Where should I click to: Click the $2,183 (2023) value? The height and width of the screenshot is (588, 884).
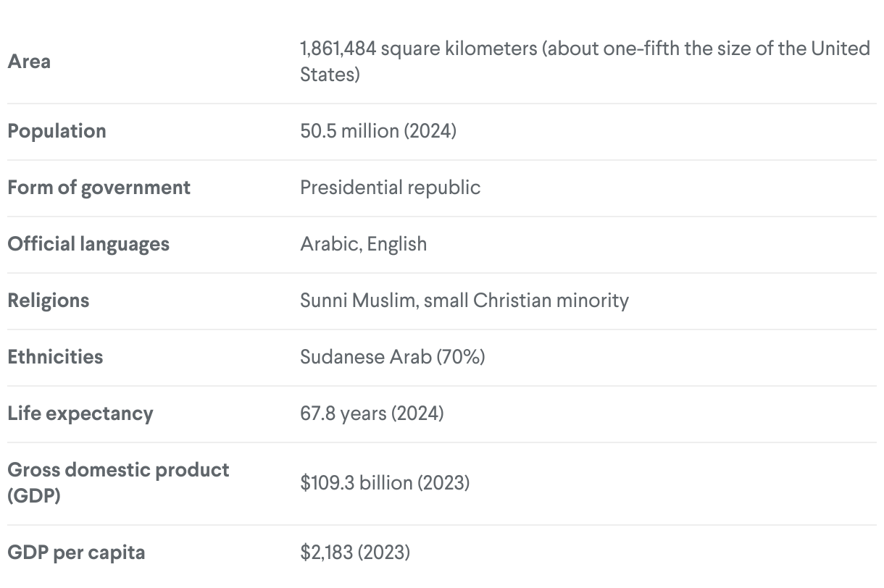pos(355,553)
